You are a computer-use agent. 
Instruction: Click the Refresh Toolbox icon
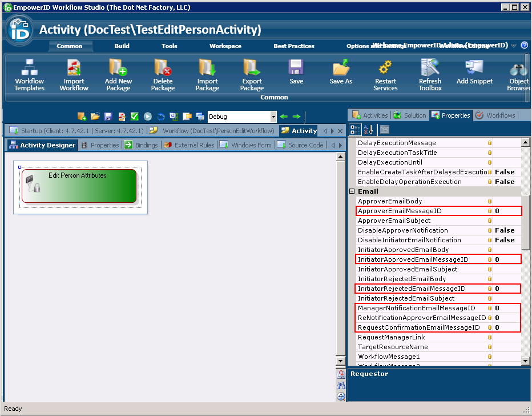click(x=430, y=75)
